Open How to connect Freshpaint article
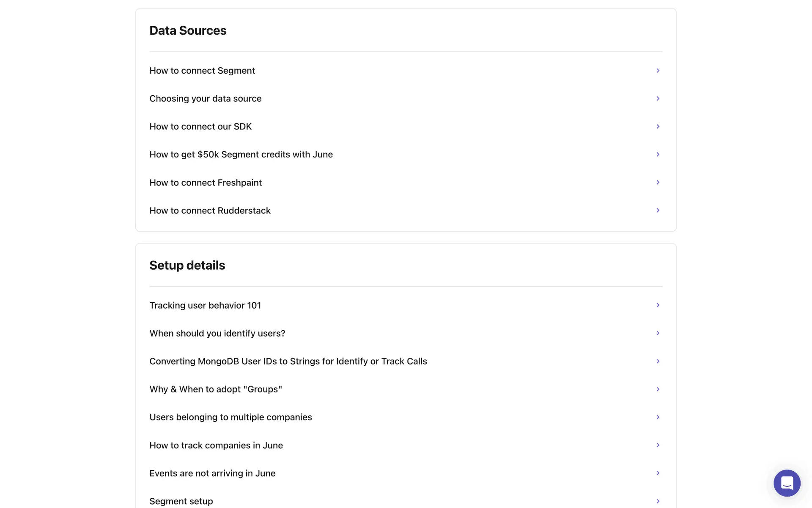This screenshot has height=508, width=812. (x=206, y=182)
